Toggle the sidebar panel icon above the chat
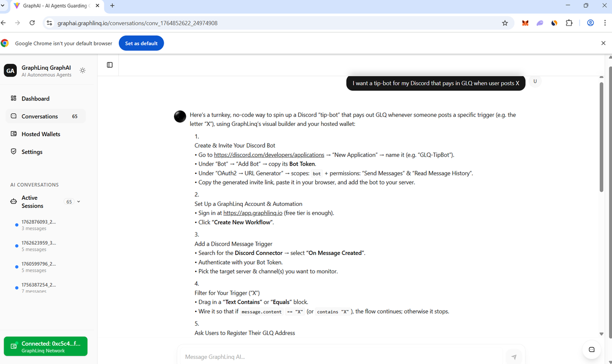 click(x=109, y=64)
